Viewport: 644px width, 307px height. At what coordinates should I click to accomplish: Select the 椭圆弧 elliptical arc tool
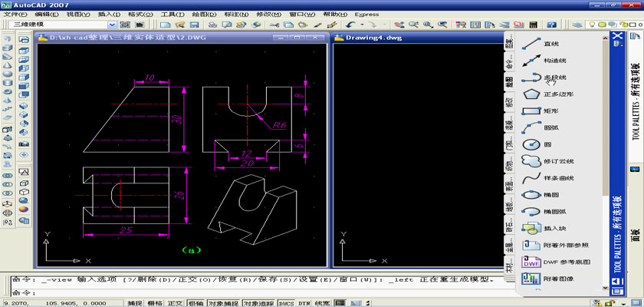click(x=544, y=212)
